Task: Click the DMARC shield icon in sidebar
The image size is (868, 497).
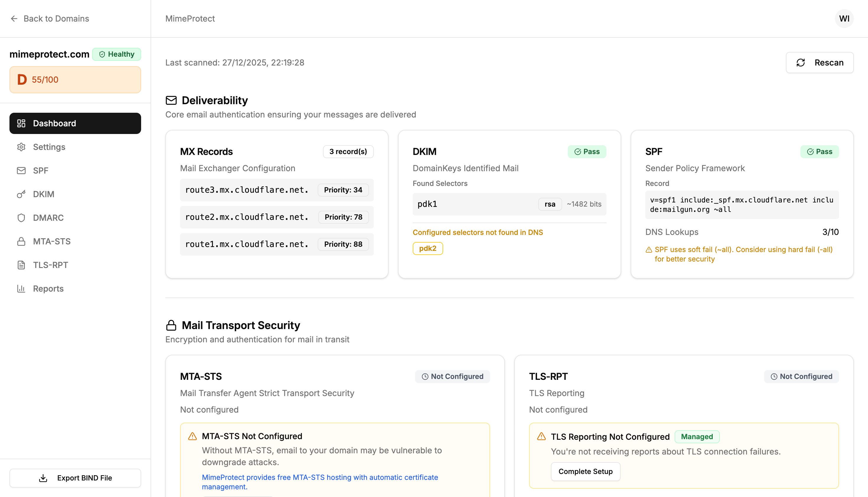Action: point(21,218)
